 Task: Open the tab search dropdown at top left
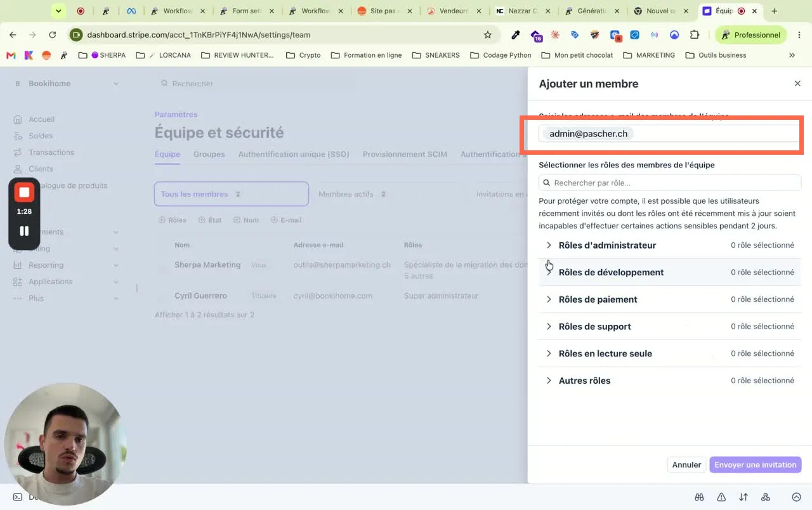click(58, 11)
